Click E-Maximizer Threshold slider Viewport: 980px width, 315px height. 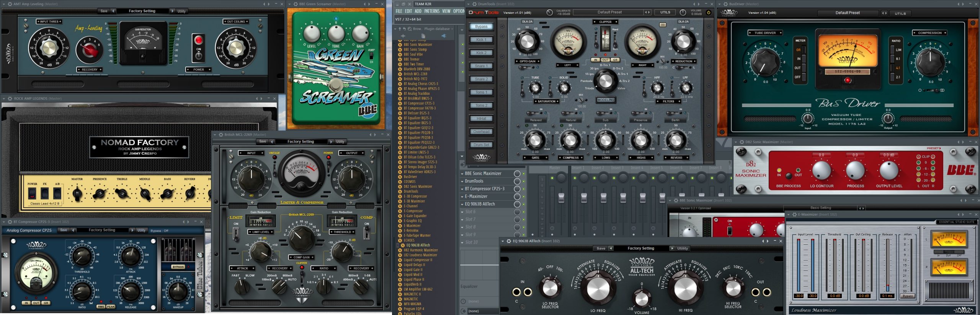click(x=835, y=266)
